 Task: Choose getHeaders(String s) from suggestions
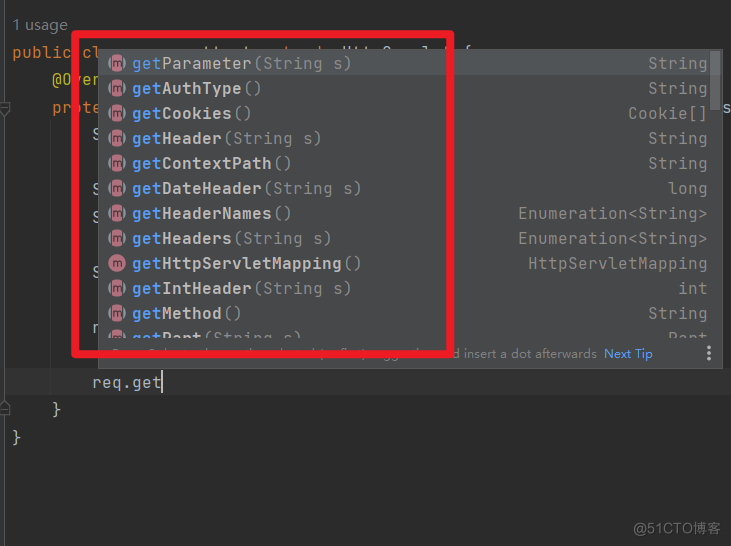point(231,238)
